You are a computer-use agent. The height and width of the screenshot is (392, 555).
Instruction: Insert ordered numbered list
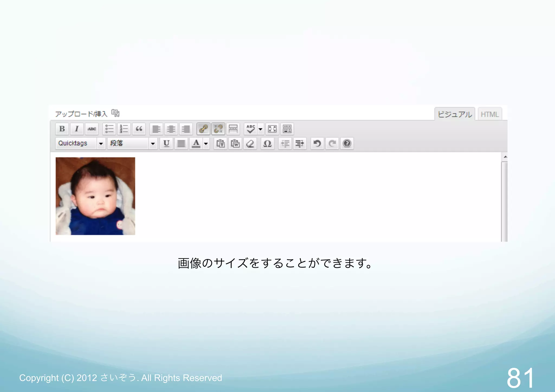[x=124, y=129]
